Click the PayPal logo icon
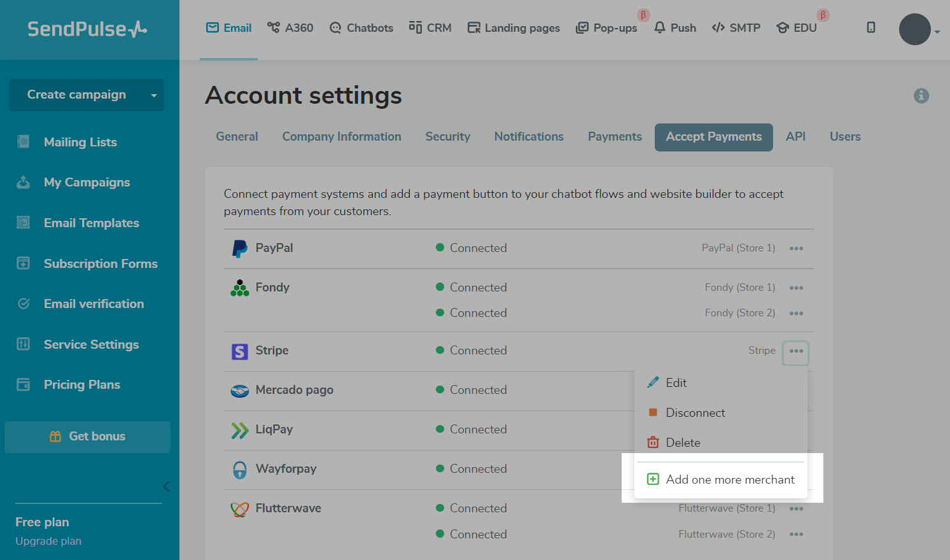950x560 pixels. pyautogui.click(x=239, y=249)
